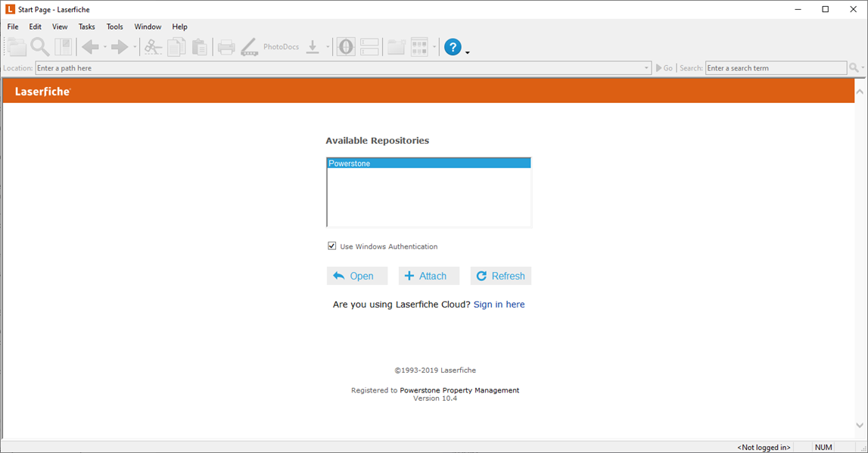868x453 pixels.
Task: Open the Forward button history dropdown arrow
Action: click(135, 47)
